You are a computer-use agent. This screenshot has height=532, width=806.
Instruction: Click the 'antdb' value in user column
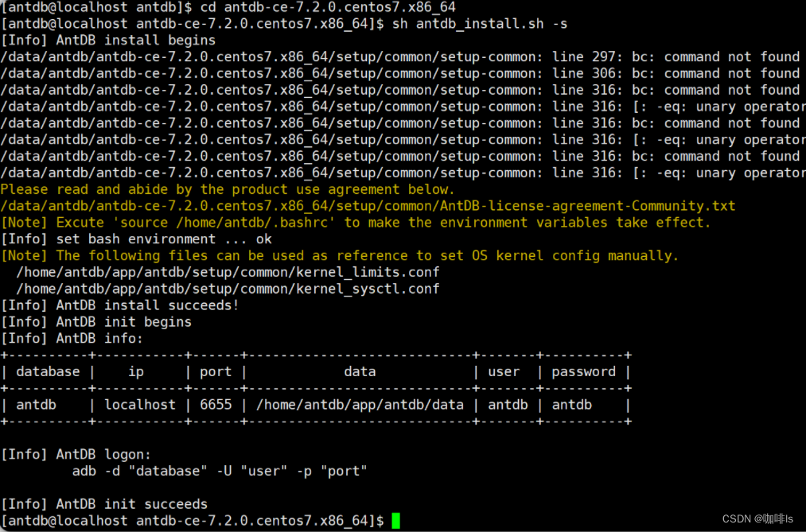(508, 405)
